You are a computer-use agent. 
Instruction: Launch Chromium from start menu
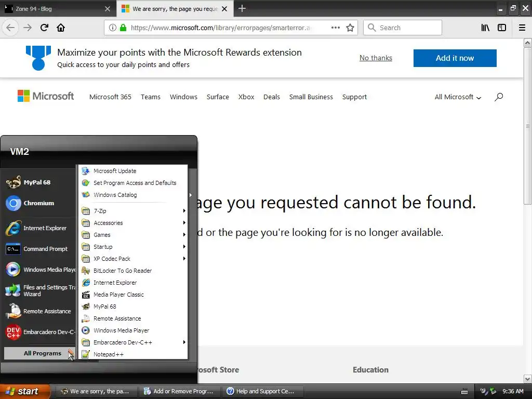[38, 203]
